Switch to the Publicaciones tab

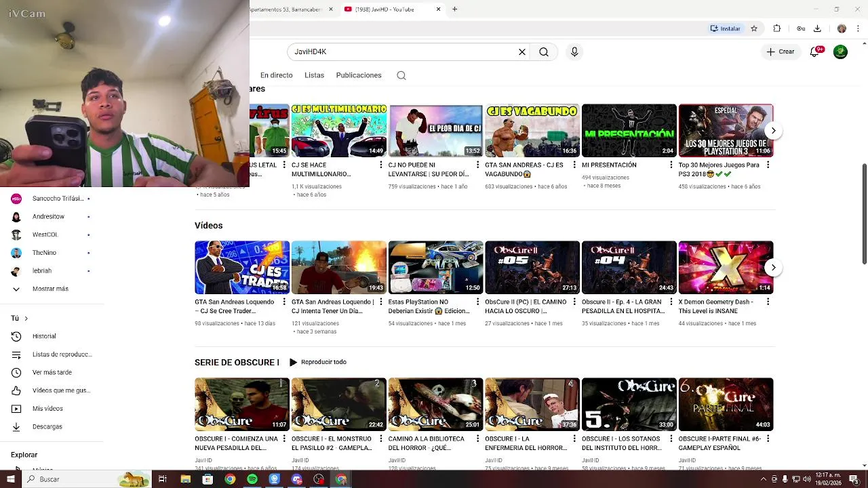pyautogui.click(x=359, y=75)
